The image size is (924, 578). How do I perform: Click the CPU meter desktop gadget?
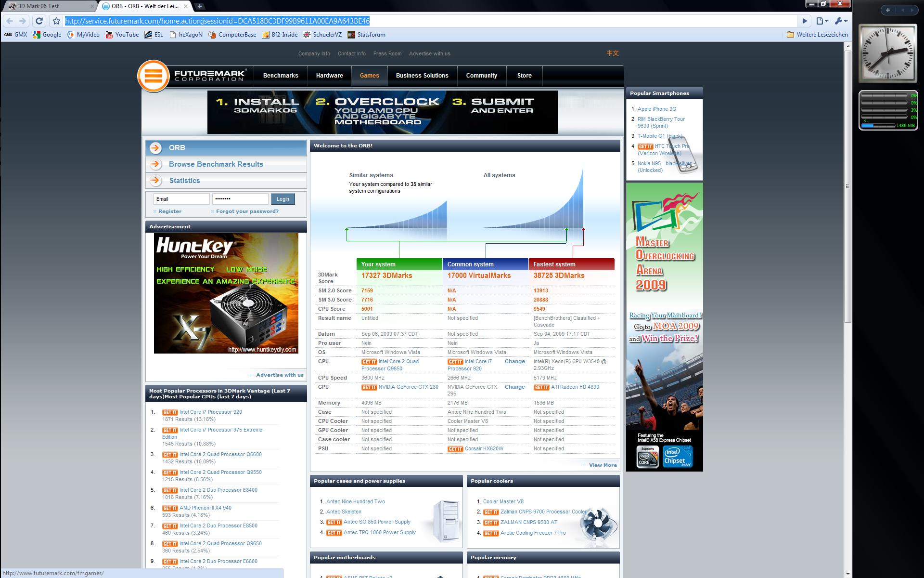tap(888, 110)
